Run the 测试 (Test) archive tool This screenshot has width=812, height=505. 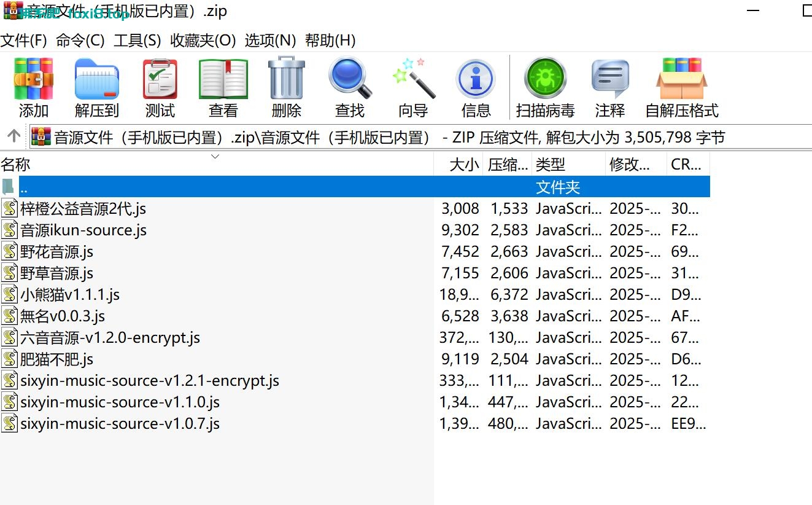[160, 87]
